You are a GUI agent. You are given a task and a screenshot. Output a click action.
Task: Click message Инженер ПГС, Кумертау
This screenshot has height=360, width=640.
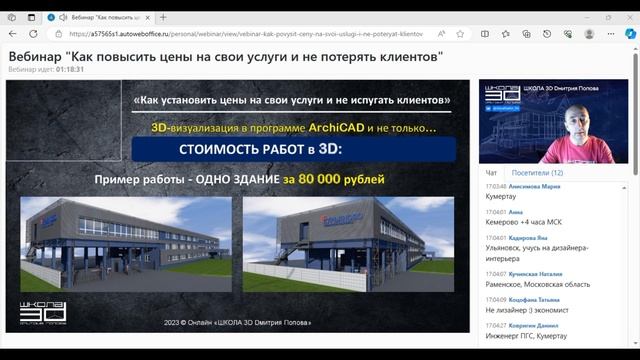[526, 336]
